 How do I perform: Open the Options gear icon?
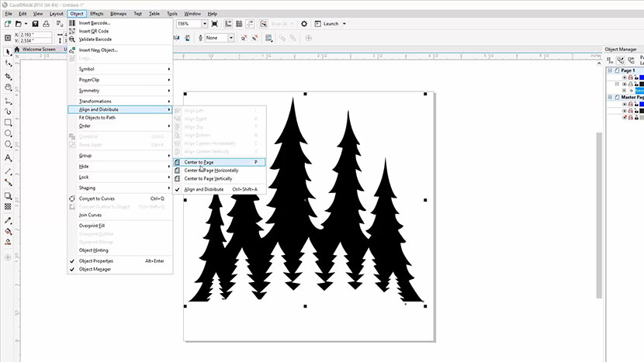(x=304, y=24)
